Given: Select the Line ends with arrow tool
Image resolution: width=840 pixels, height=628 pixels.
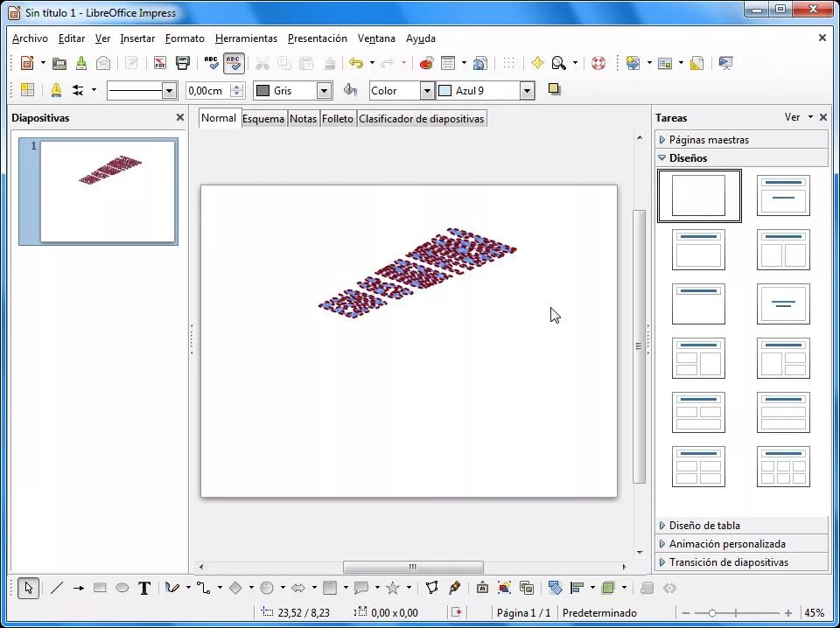Looking at the screenshot, I should coord(78,588).
